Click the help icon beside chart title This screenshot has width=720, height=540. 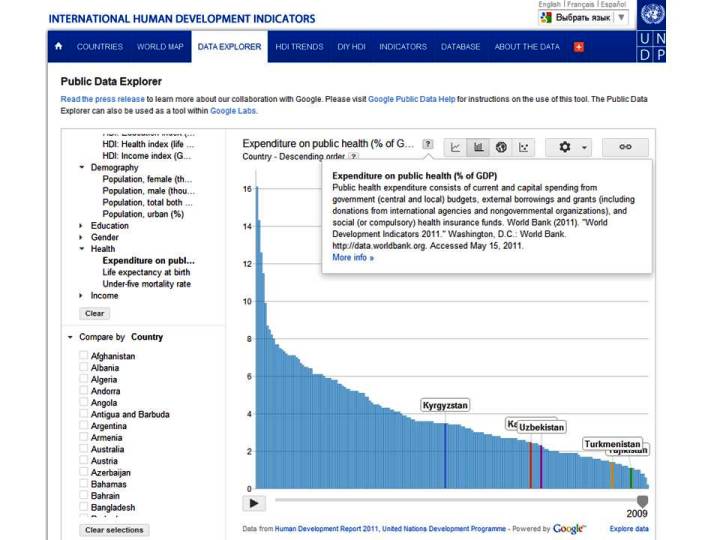pyautogui.click(x=428, y=144)
